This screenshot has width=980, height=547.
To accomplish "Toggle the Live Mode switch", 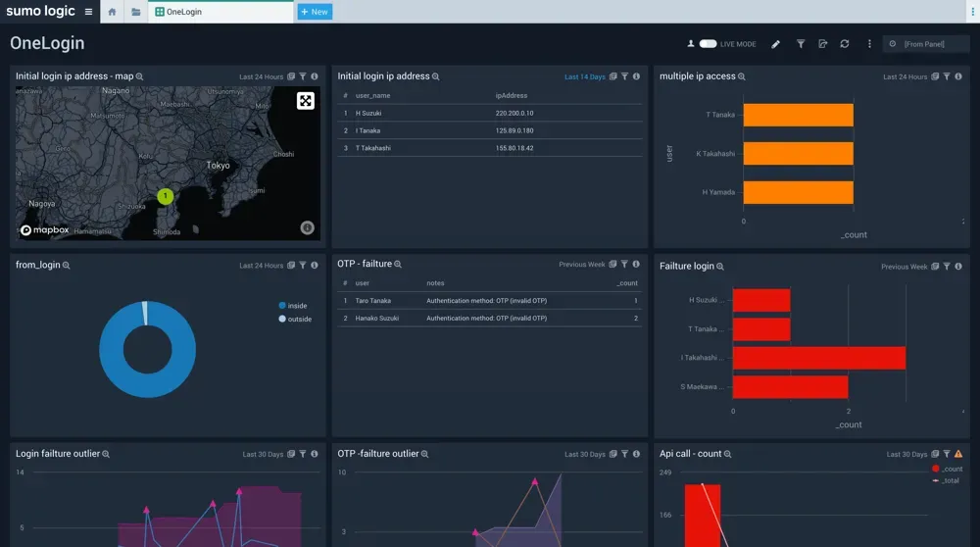I will point(708,44).
